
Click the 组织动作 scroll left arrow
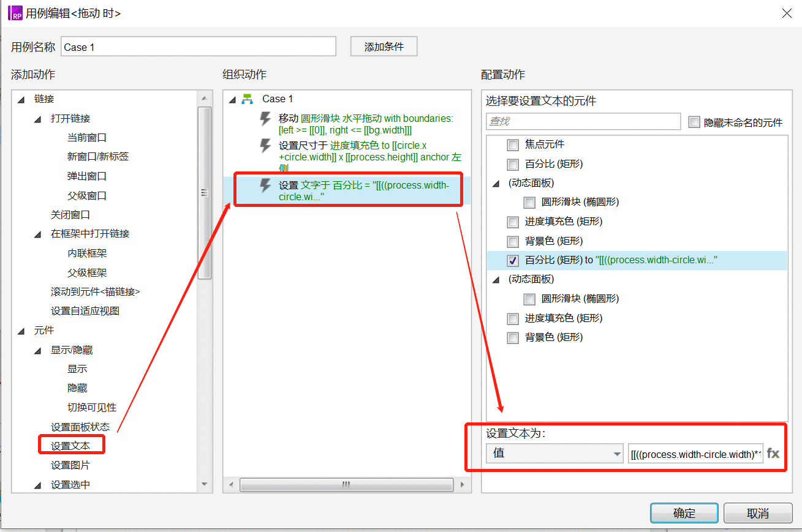pos(232,485)
